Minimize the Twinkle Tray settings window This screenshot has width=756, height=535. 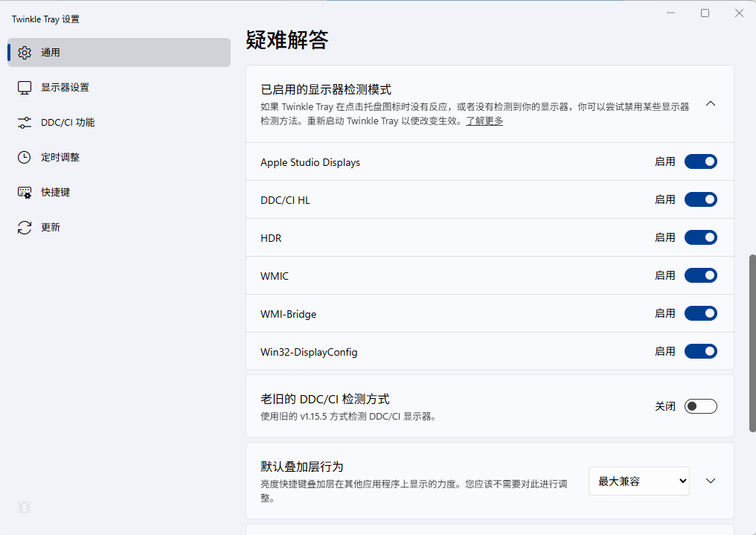670,13
